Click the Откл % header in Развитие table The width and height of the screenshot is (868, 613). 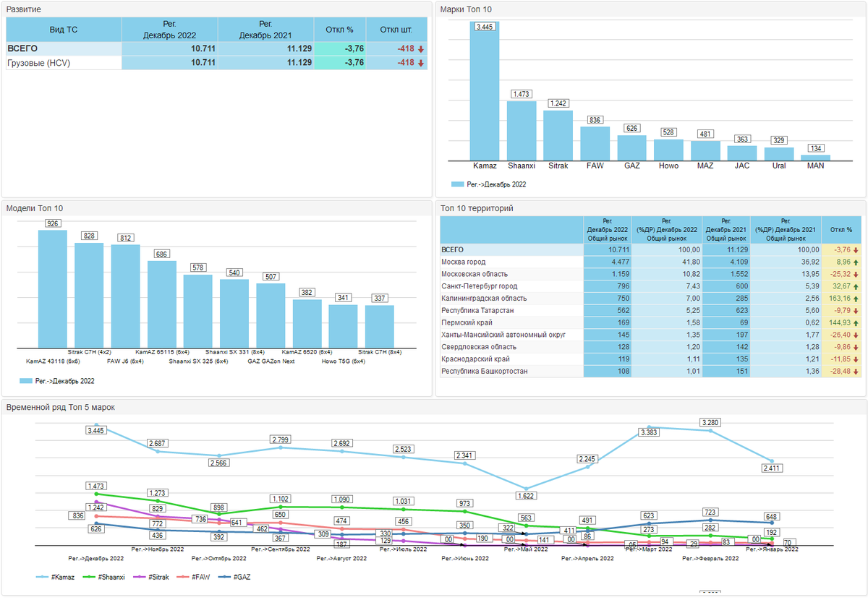[340, 30]
